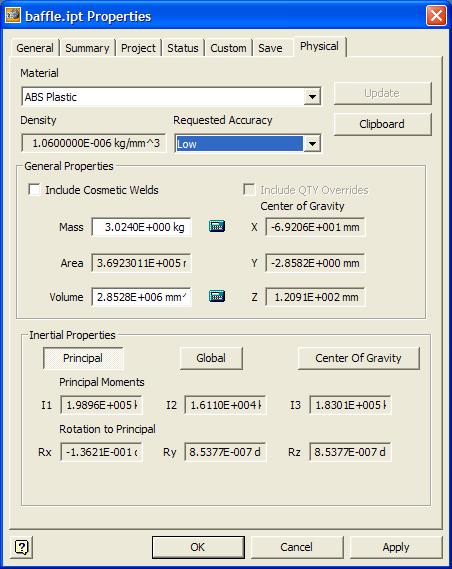Click the "Inertial Properties" group label

click(x=72, y=335)
